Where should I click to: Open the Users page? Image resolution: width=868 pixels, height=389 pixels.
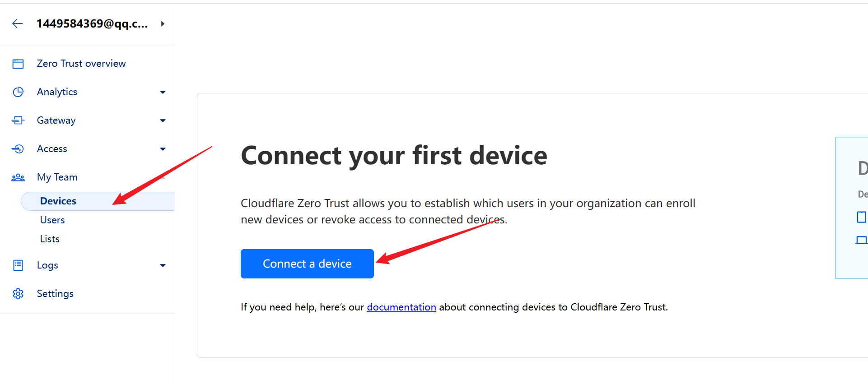point(52,220)
